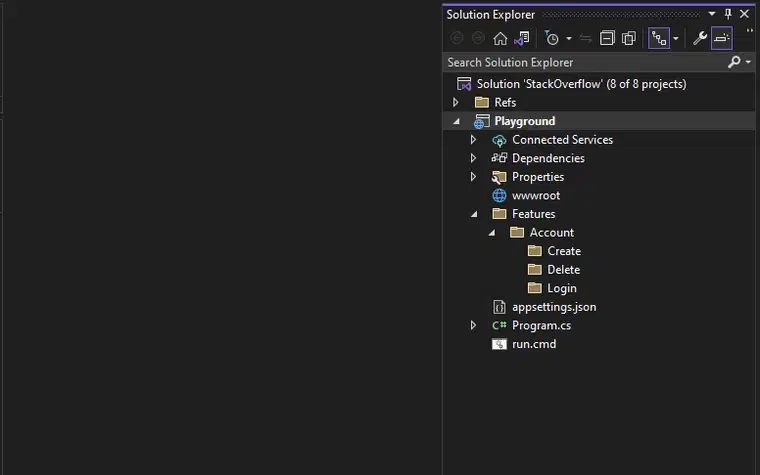Click the Forward navigation arrow in toolbar

478,38
